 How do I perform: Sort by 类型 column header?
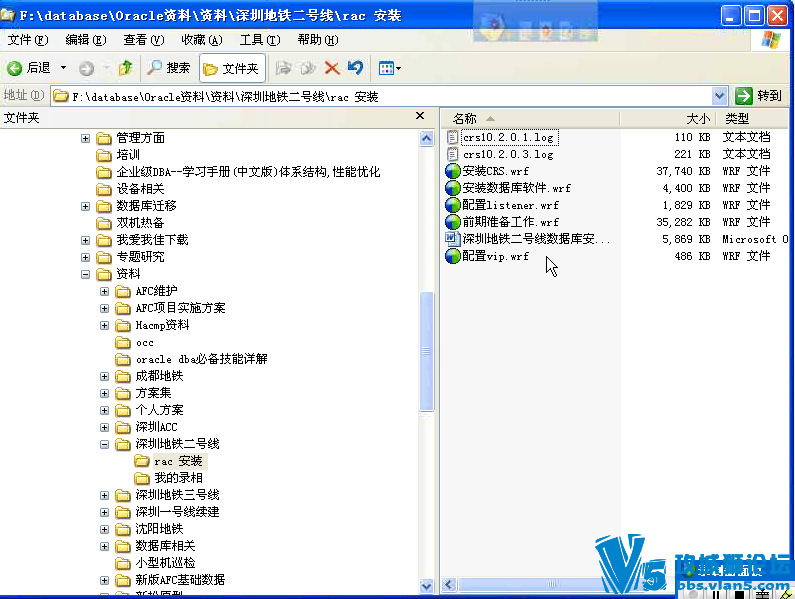(752, 119)
